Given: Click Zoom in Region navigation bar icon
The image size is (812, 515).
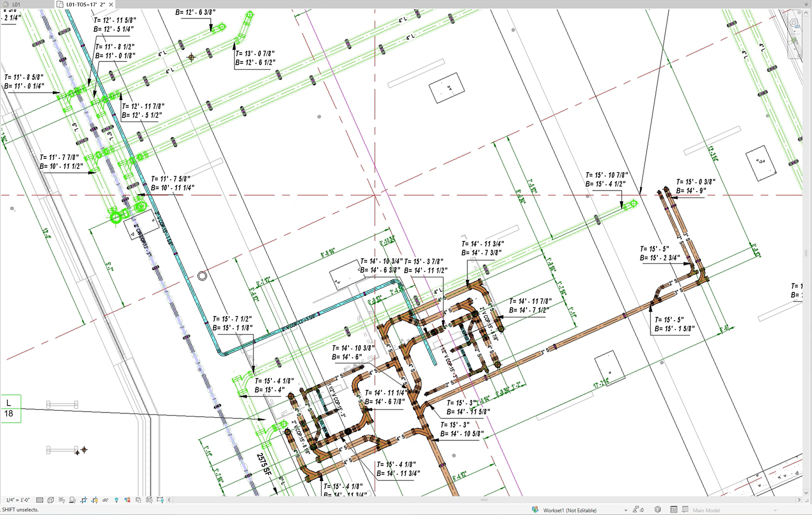Looking at the screenshot, I should point(794,41).
